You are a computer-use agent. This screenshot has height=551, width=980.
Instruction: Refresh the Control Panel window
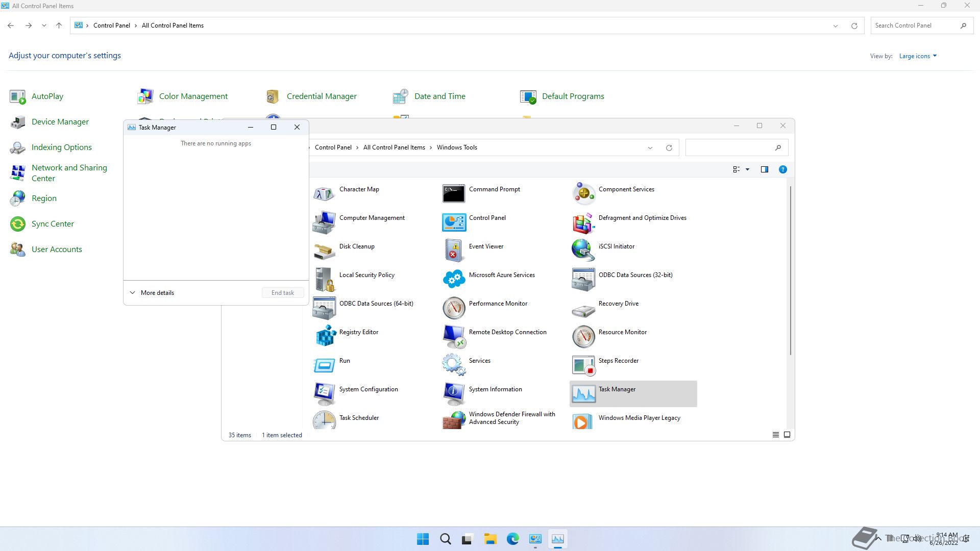click(x=854, y=26)
